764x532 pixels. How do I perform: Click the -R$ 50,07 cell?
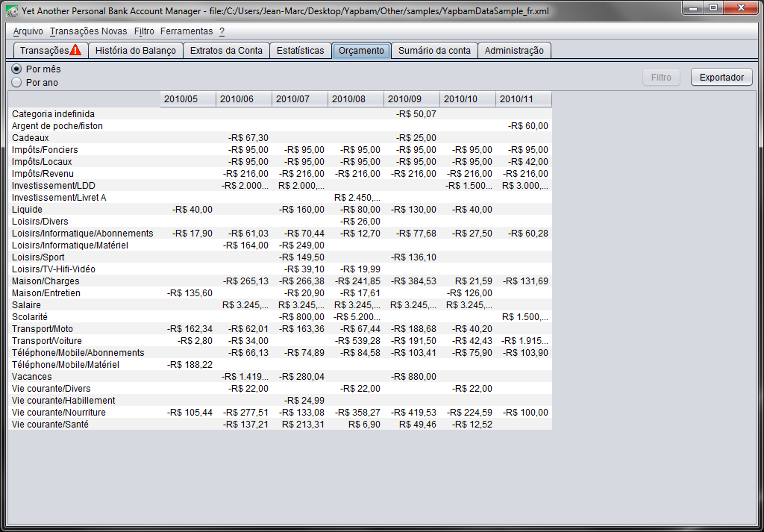[x=412, y=114]
